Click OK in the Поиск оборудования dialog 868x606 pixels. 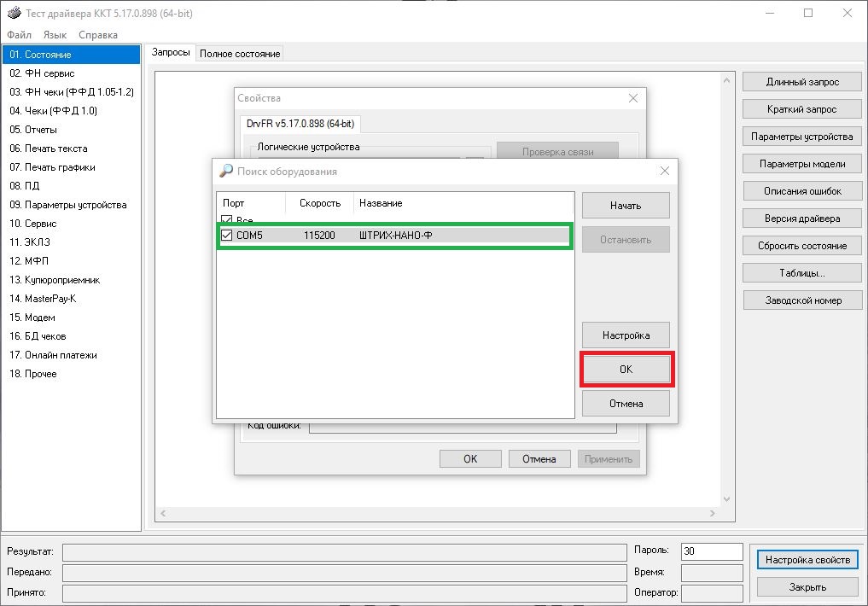pyautogui.click(x=626, y=370)
